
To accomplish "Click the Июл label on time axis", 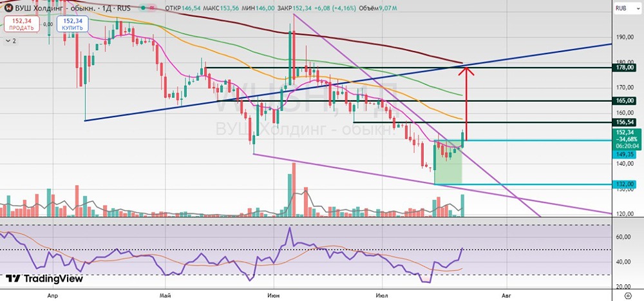I will click(x=383, y=295).
